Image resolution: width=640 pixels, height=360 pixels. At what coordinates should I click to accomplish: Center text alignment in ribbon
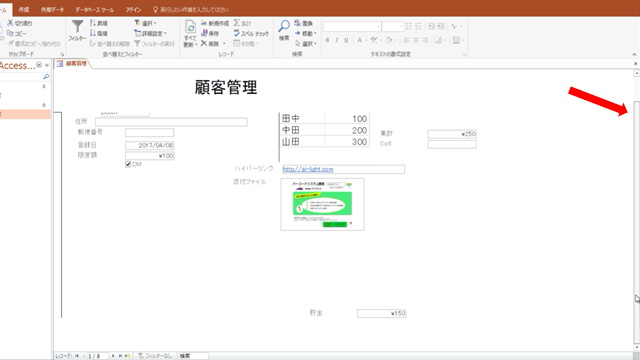click(416, 40)
